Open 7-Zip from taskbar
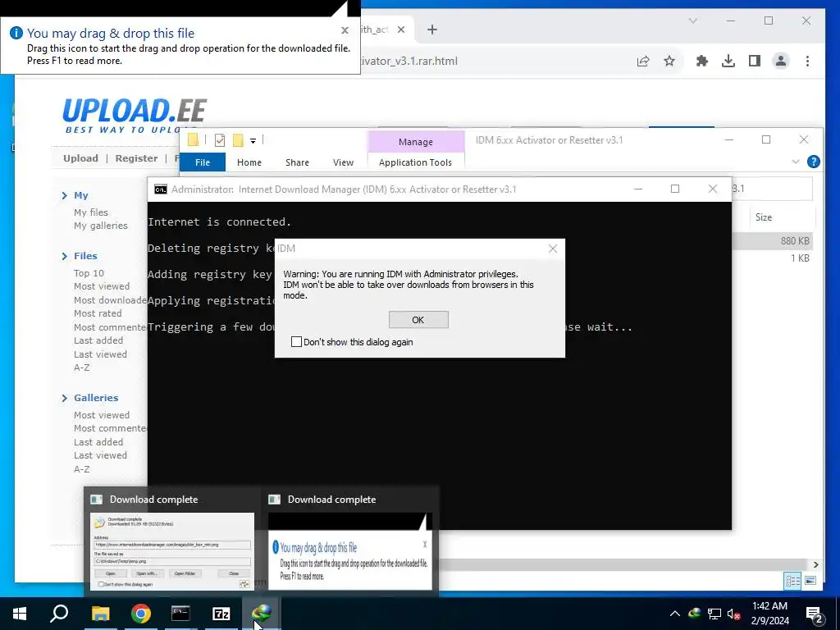The width and height of the screenshot is (840, 630). coord(221,614)
